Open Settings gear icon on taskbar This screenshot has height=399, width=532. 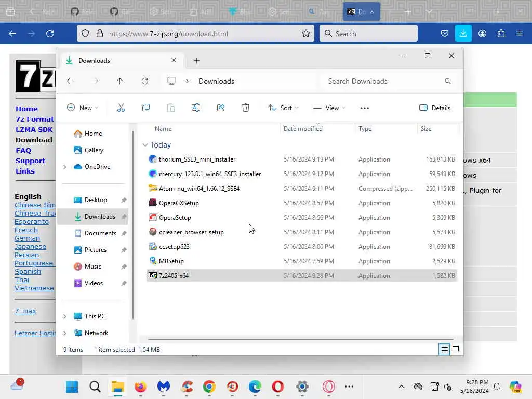pos(302,387)
